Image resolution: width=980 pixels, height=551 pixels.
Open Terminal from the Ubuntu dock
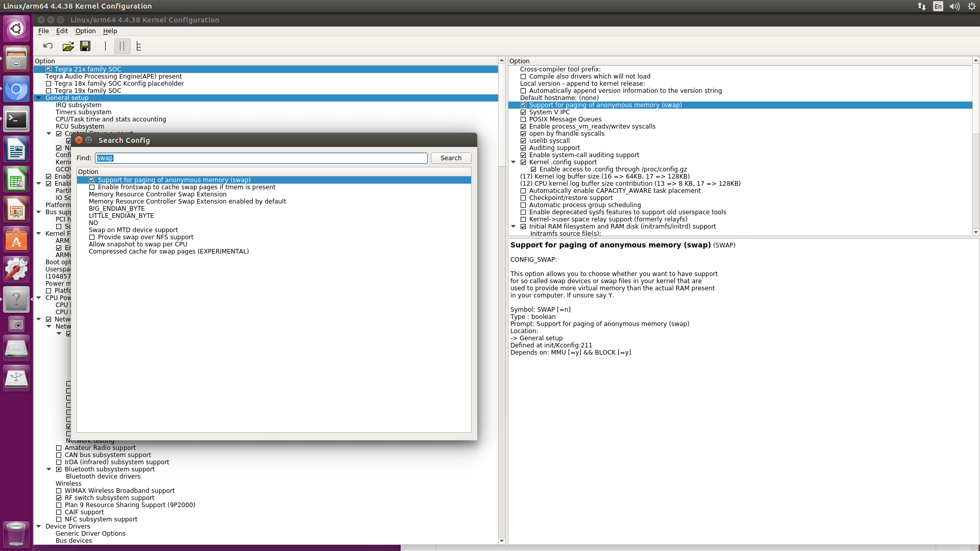[16, 120]
